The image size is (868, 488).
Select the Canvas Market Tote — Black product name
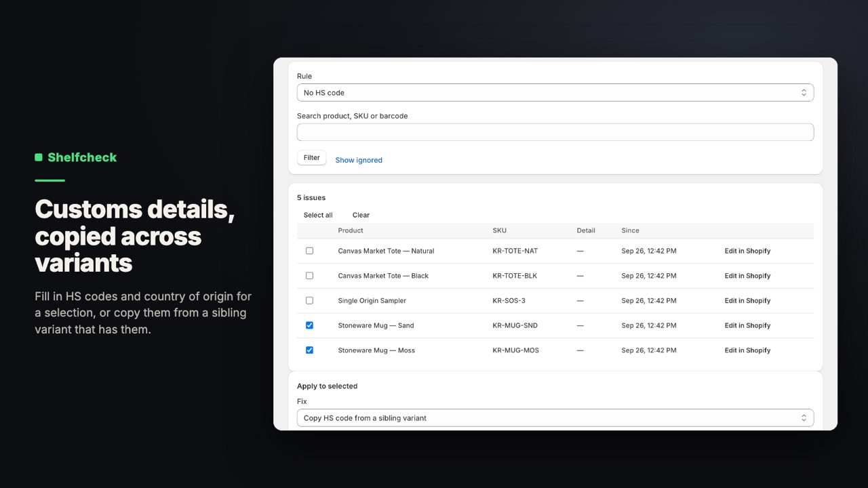coord(383,276)
